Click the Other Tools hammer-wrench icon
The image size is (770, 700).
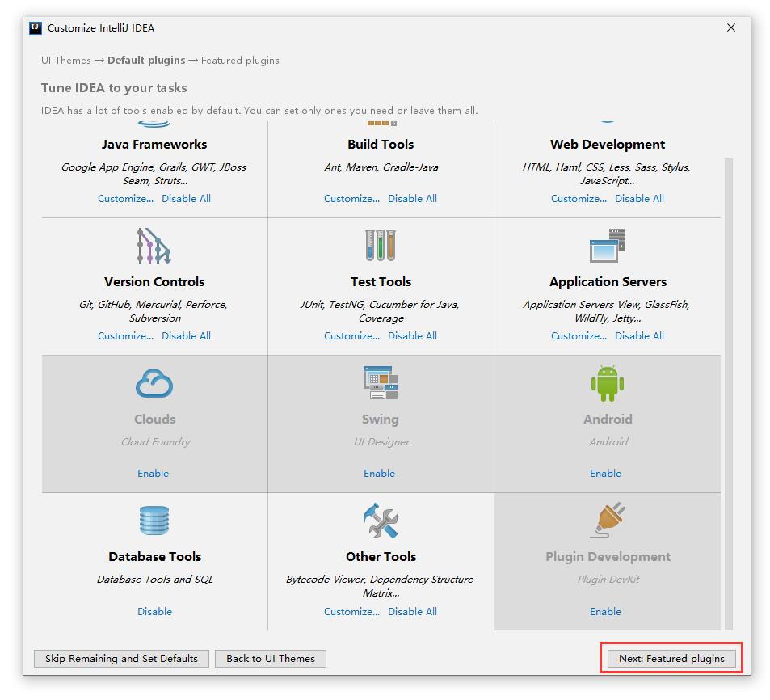coord(381,521)
